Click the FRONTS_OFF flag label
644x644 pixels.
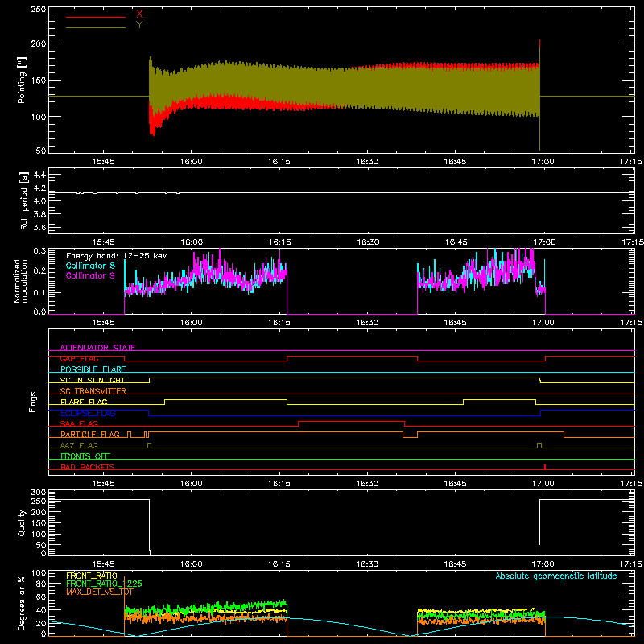coord(85,456)
